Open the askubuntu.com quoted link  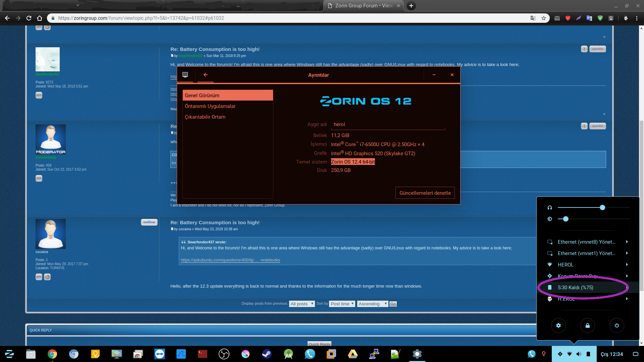230,260
